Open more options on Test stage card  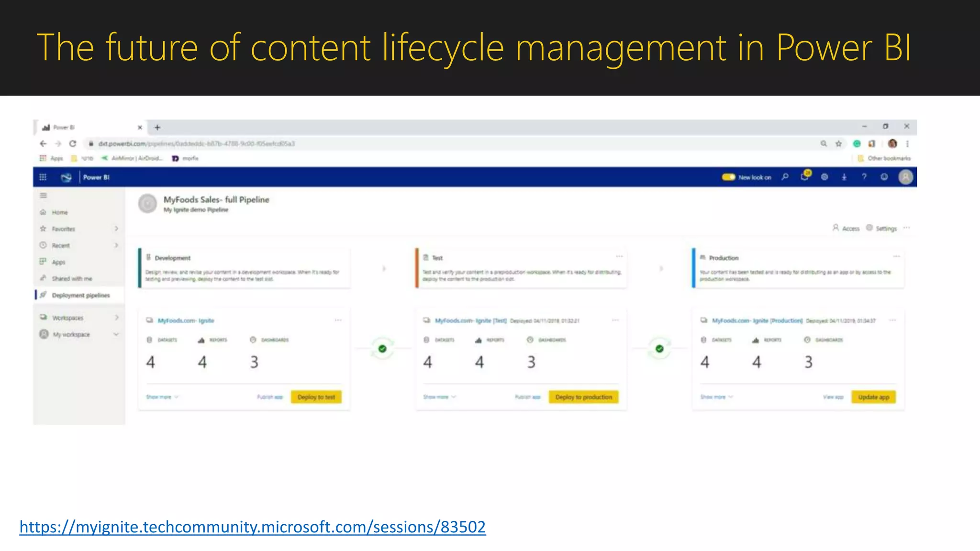point(619,256)
